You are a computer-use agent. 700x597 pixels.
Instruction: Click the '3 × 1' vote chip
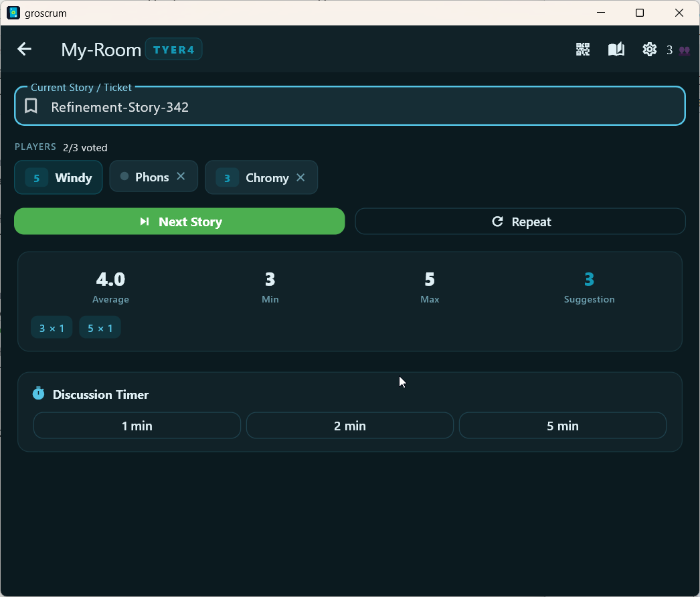click(52, 328)
